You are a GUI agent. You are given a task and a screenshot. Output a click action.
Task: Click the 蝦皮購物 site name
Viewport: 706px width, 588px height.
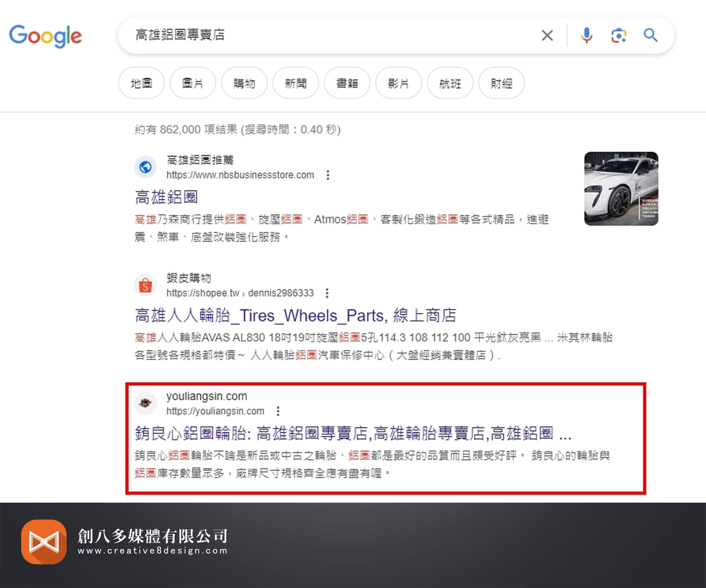point(189,278)
